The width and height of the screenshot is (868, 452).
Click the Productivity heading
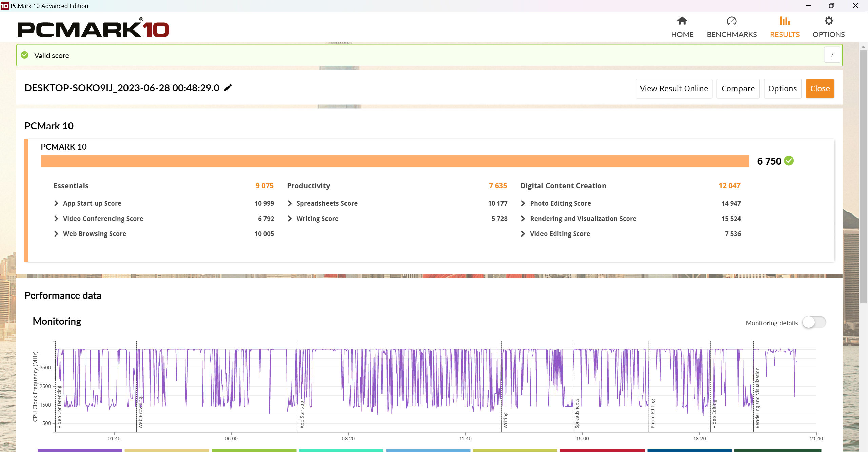pyautogui.click(x=308, y=186)
